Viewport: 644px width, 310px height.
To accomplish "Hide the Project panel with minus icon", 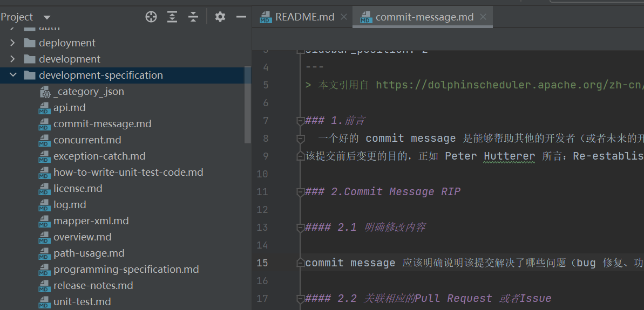I will (x=241, y=17).
